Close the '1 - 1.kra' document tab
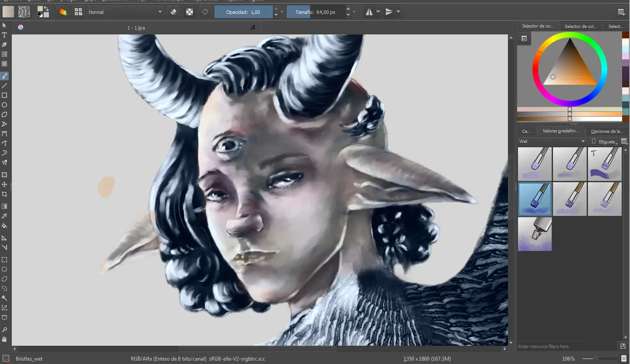The width and height of the screenshot is (630, 364). coord(253,28)
